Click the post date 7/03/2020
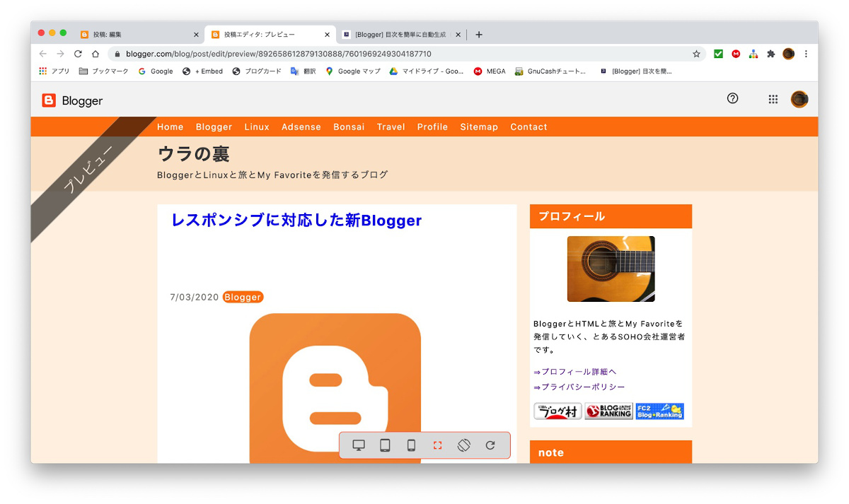The image size is (849, 504). (195, 297)
